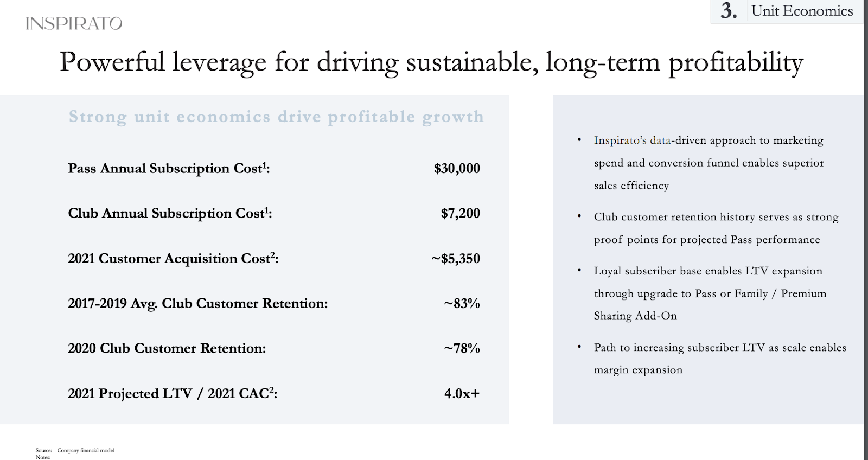Click the Source: Company financial model footnote
The width and height of the screenshot is (868, 460).
coord(75,450)
